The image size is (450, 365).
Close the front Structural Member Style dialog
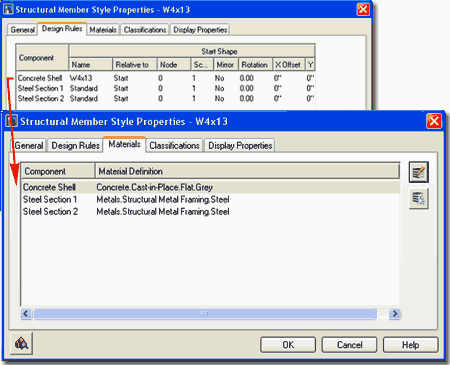click(x=434, y=121)
